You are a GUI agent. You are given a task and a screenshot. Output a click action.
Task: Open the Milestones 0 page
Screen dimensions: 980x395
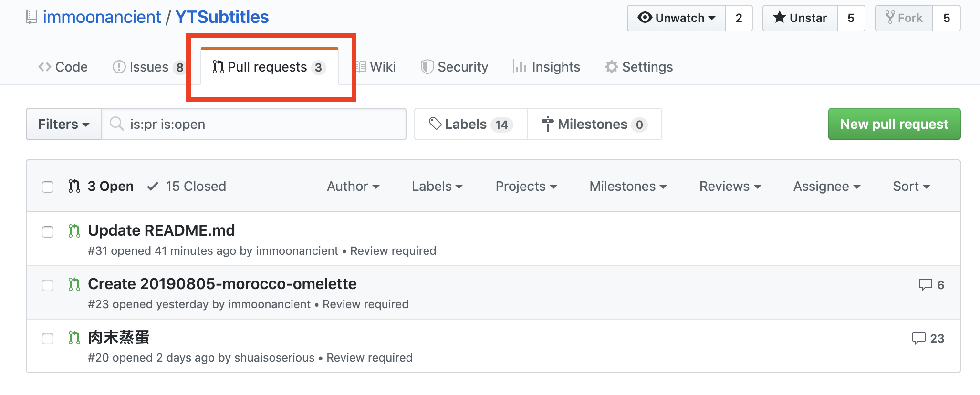coord(594,124)
